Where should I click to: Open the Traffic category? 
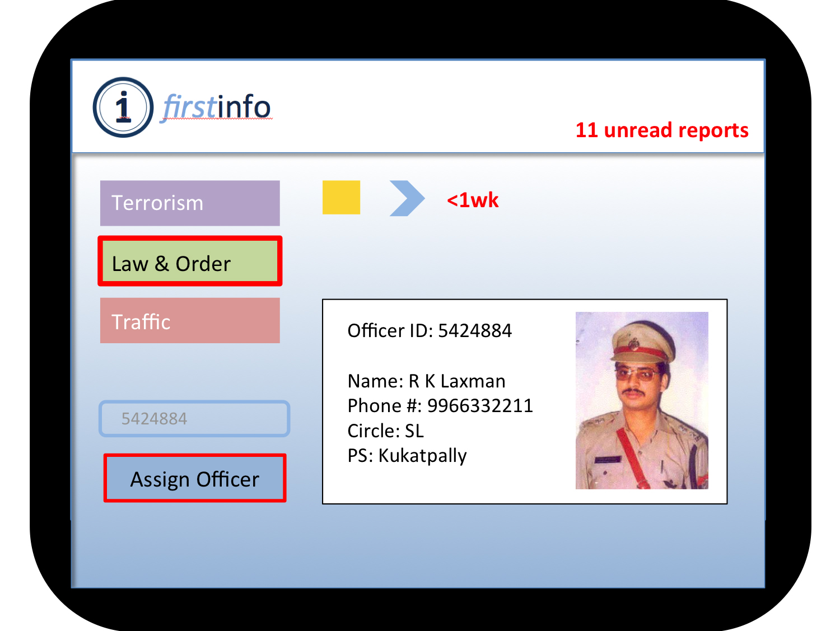pyautogui.click(x=190, y=321)
